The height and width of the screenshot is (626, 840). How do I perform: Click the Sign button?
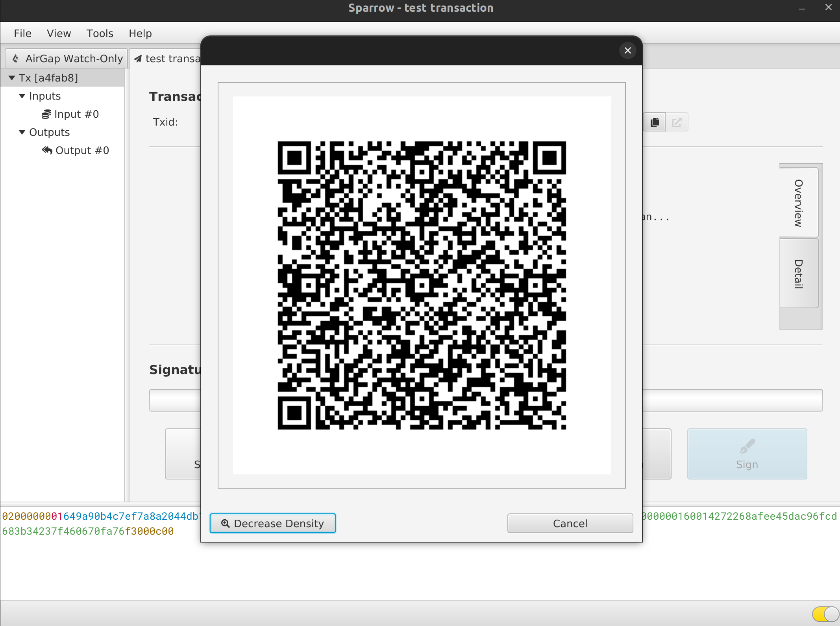tap(747, 454)
